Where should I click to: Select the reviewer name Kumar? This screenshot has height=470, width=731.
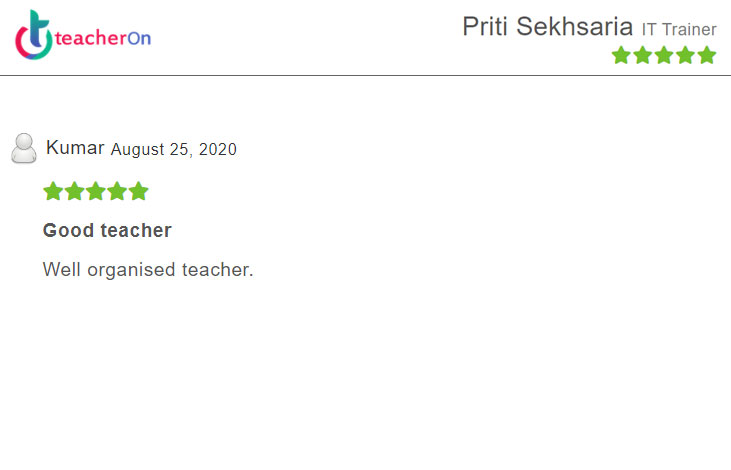coord(75,148)
